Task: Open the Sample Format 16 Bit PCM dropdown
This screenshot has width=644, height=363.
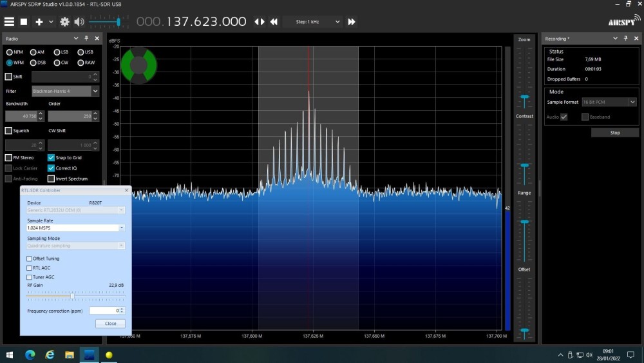Action: pos(609,102)
